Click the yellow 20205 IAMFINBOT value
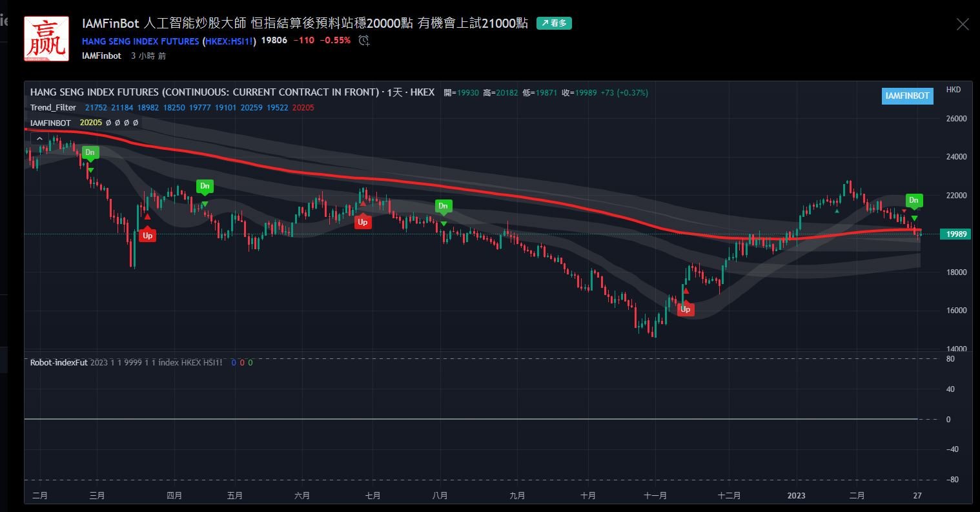Image resolution: width=980 pixels, height=512 pixels. [91, 123]
